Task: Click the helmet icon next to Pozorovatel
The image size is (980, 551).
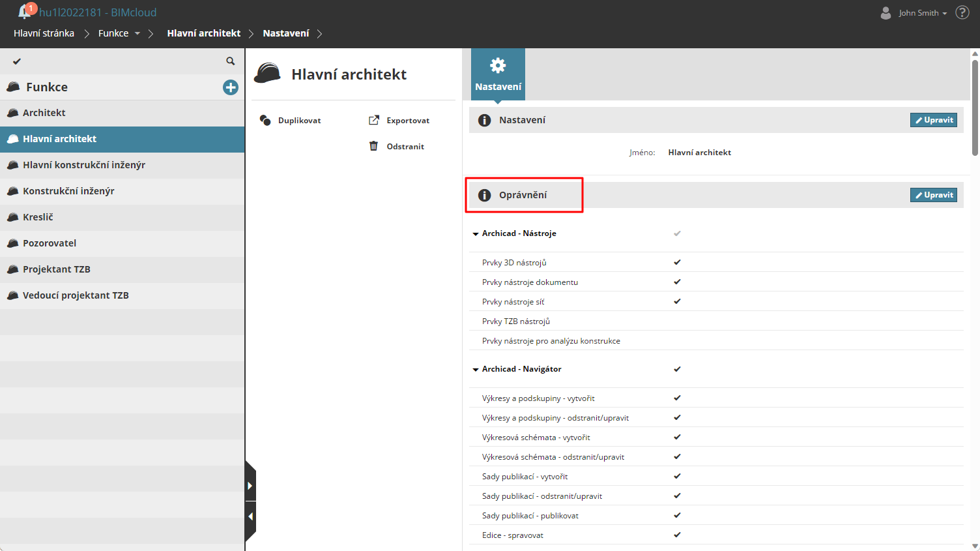Action: (x=12, y=243)
